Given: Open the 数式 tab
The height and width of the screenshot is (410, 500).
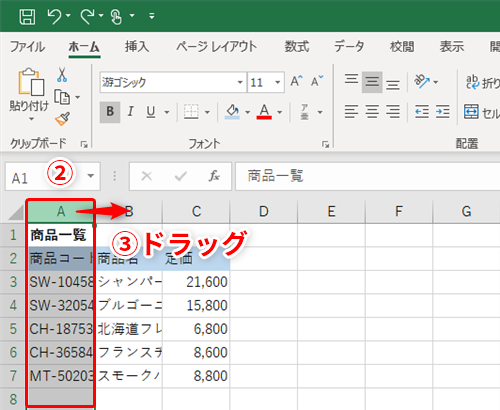Looking at the screenshot, I should click(x=297, y=47).
